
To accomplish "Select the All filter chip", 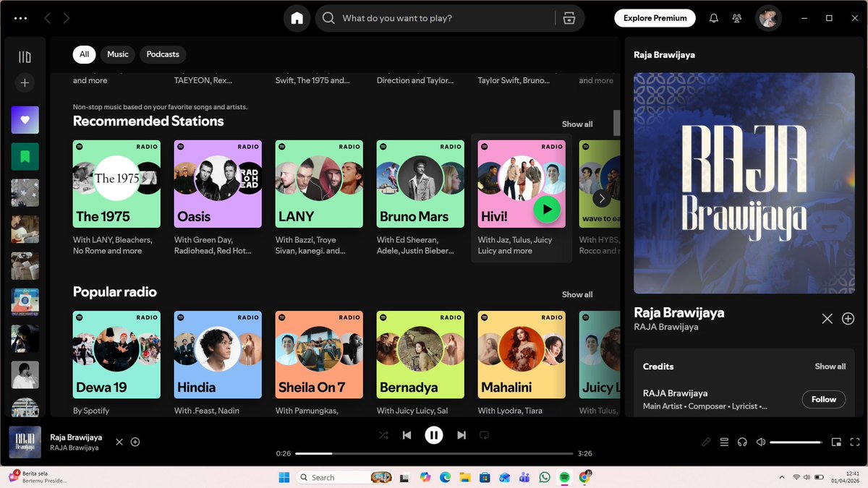I will pyautogui.click(x=85, y=54).
